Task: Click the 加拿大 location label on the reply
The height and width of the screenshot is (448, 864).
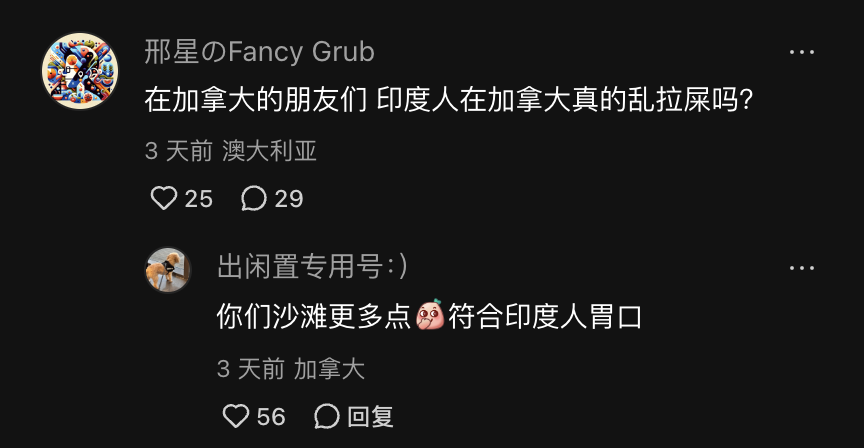Action: tap(329, 369)
